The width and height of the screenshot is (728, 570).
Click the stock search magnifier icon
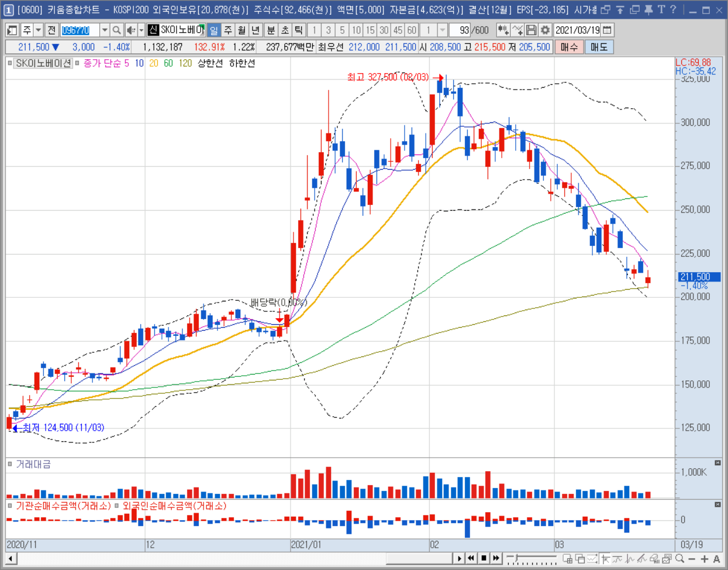click(x=117, y=30)
